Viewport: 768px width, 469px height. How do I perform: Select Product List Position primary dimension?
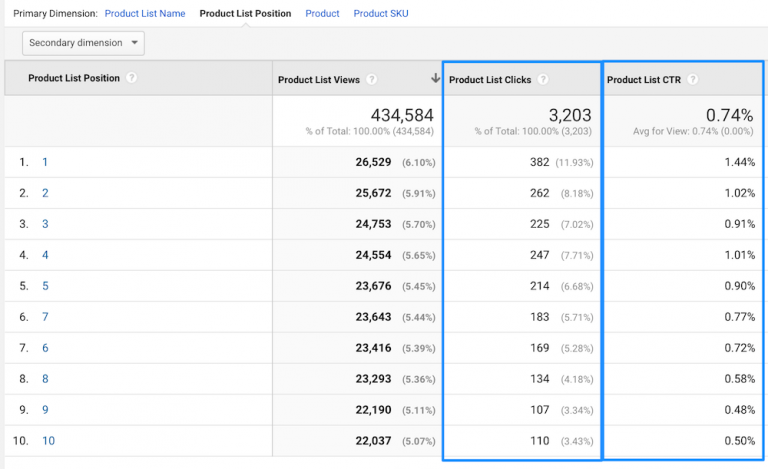(245, 14)
